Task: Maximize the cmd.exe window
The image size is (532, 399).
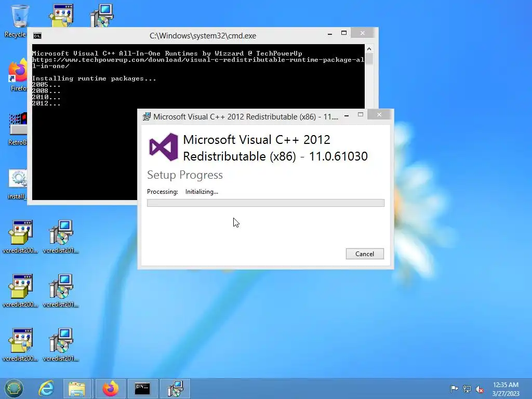Action: pos(344,33)
